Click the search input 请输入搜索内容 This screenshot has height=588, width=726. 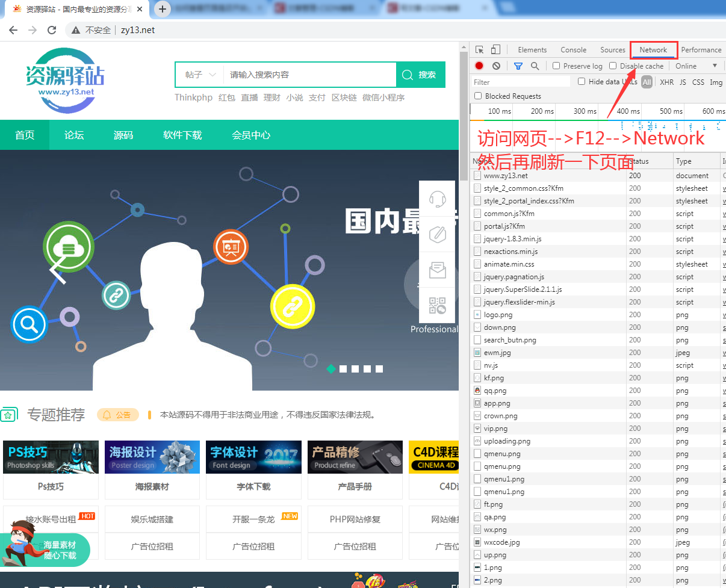tap(309, 75)
